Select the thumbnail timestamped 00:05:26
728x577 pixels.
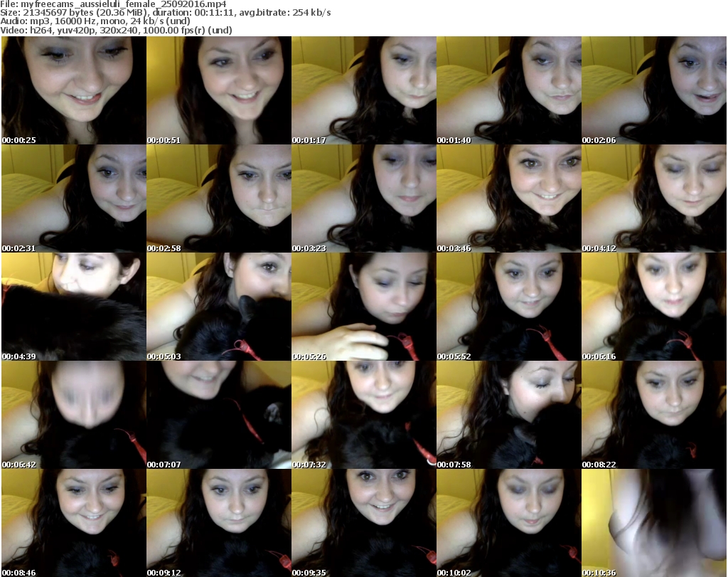tap(363, 307)
